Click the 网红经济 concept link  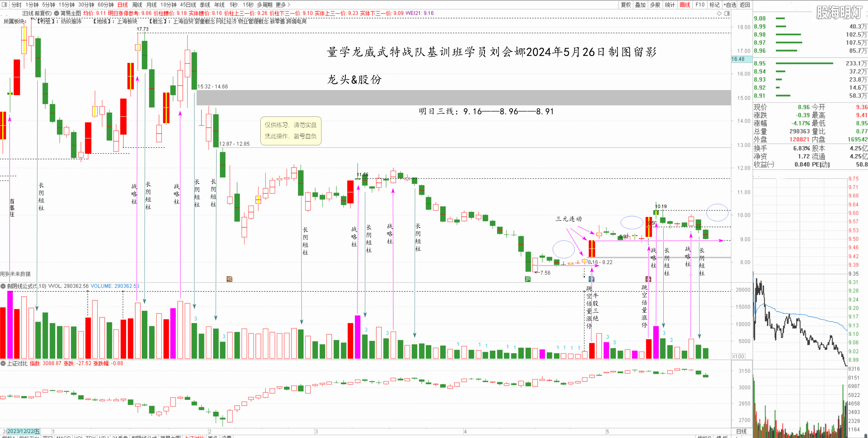[226, 21]
